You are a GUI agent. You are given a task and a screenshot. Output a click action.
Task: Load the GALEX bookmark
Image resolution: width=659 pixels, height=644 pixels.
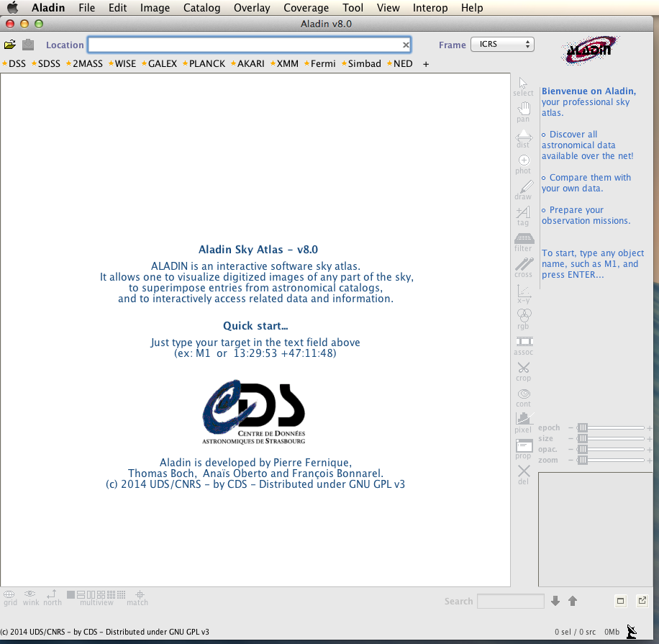[159, 63]
